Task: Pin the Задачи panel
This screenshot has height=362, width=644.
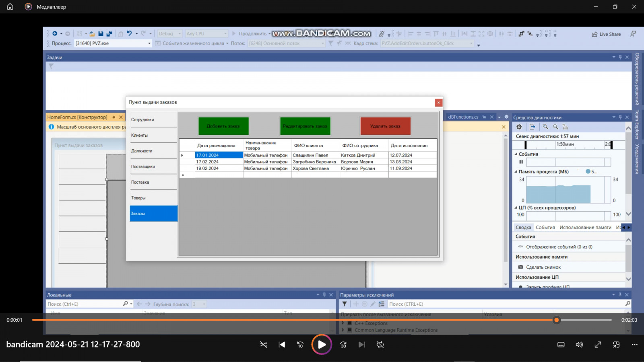Action: 620,57
